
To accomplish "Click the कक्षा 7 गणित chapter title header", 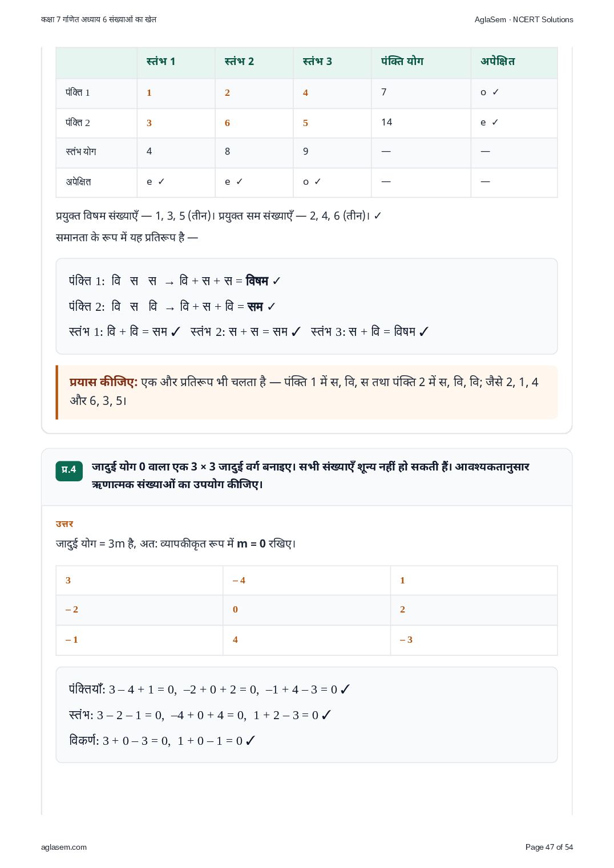I will coord(99,19).
